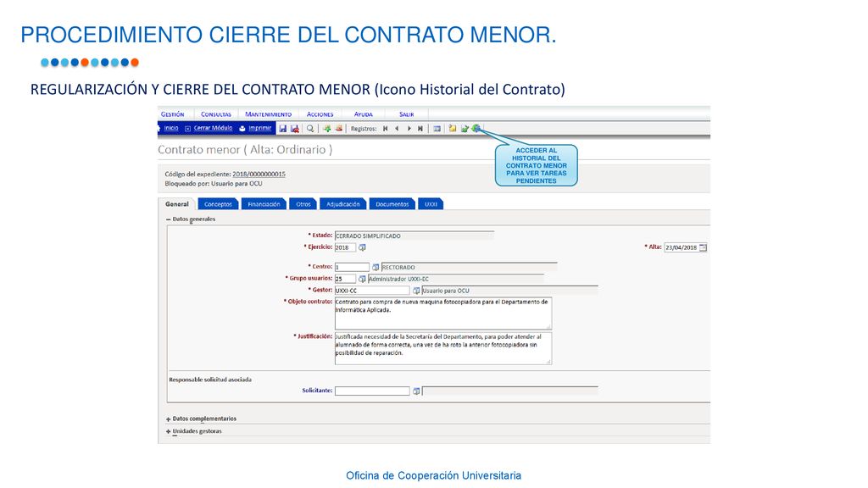Image resolution: width=868 pixels, height=488 pixels.
Task: Click the printer icon beside Imprimir
Action: 242,129
